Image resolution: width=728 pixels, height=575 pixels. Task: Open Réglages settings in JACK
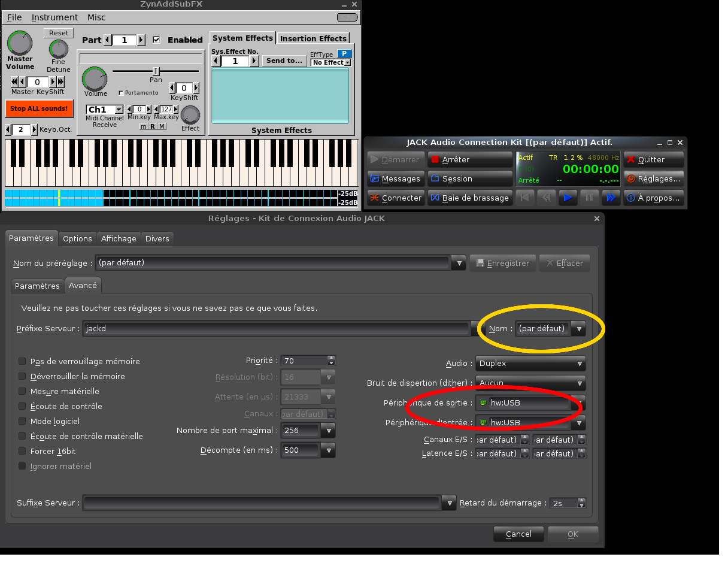point(653,179)
